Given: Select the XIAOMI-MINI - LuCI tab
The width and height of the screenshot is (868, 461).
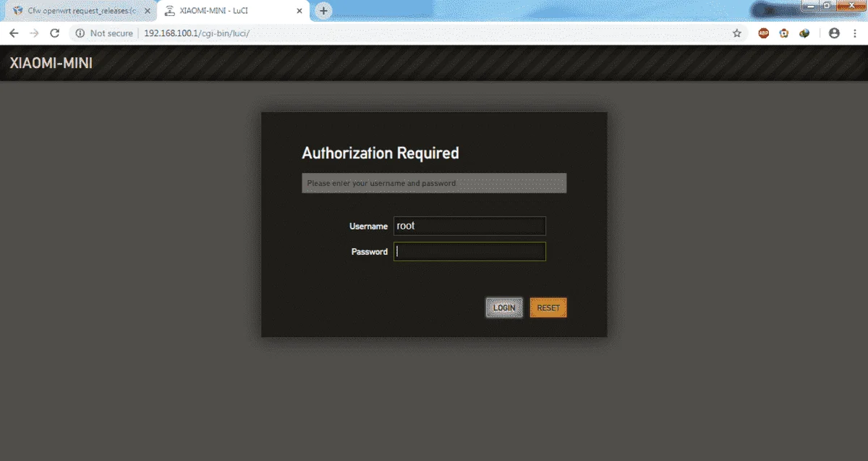Looking at the screenshot, I should tap(233, 11).
